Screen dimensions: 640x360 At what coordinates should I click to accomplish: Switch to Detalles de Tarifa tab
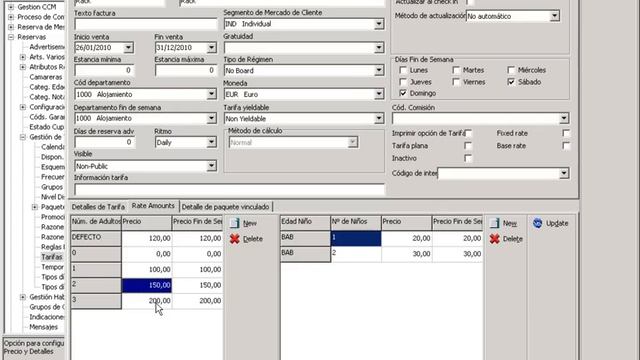(x=98, y=207)
